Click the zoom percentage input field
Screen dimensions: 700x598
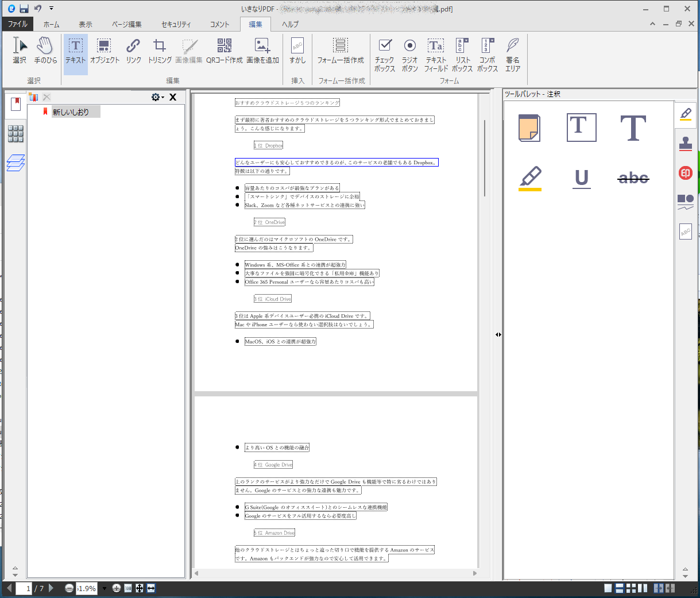pyautogui.click(x=87, y=588)
